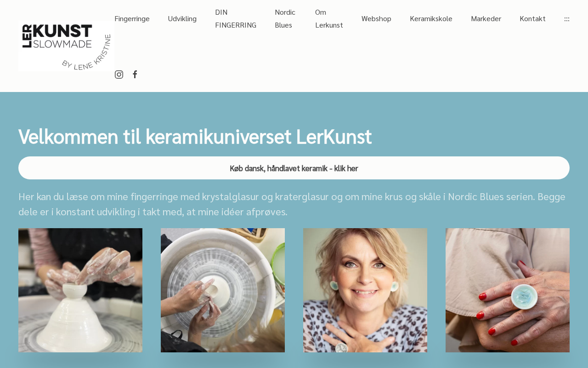Go to the Udvikling page
588x368 pixels.
click(x=182, y=18)
